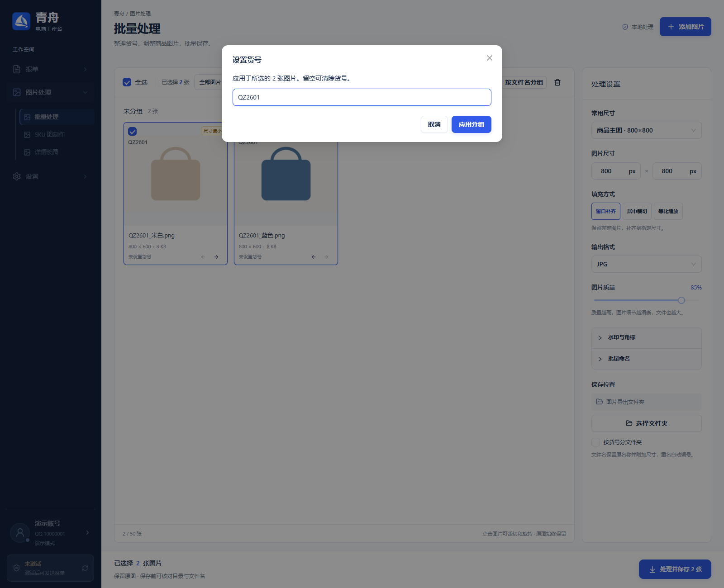The height and width of the screenshot is (588, 724).
Task: Click the 图片导出文件夹 folder icon
Action: point(599,402)
